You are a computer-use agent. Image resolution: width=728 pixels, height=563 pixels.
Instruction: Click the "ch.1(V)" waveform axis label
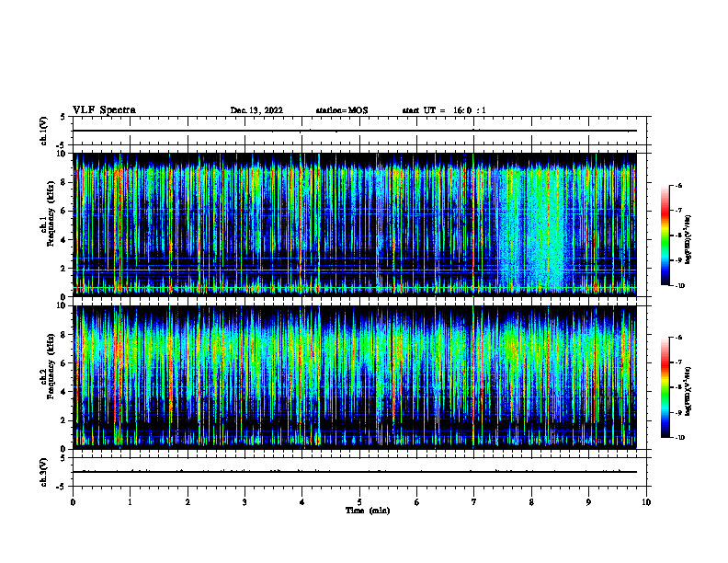click(x=44, y=131)
